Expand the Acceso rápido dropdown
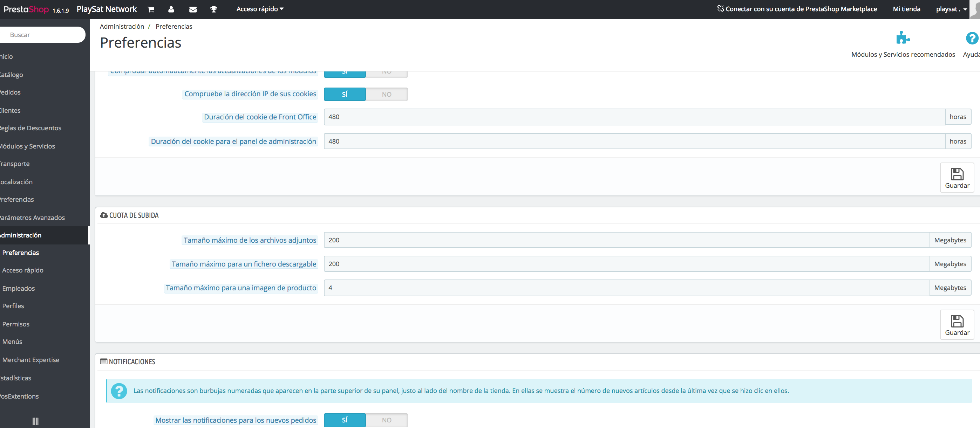Screen dimensions: 980x428 click(260, 9)
